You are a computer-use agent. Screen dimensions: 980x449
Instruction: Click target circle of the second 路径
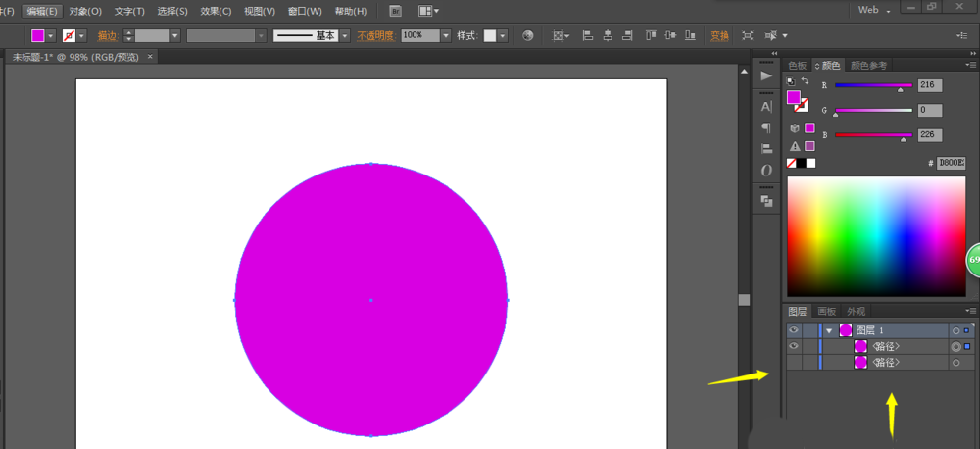point(955,363)
